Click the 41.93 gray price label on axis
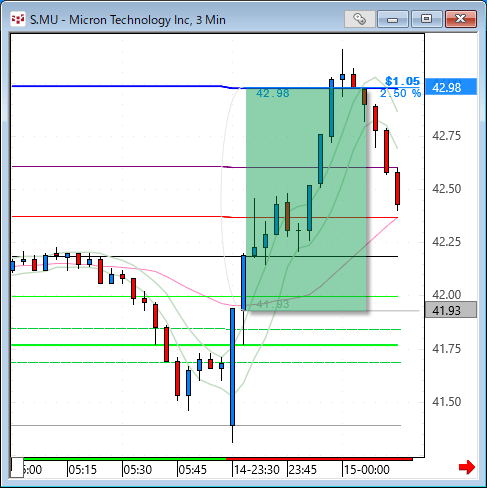This screenshot has height=488, width=487. (x=451, y=310)
